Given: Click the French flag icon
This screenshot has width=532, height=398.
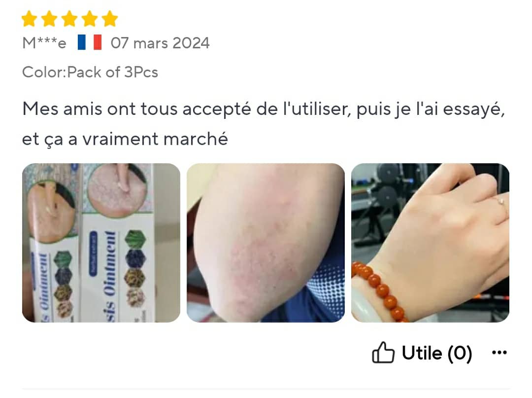Looking at the screenshot, I should (x=90, y=42).
